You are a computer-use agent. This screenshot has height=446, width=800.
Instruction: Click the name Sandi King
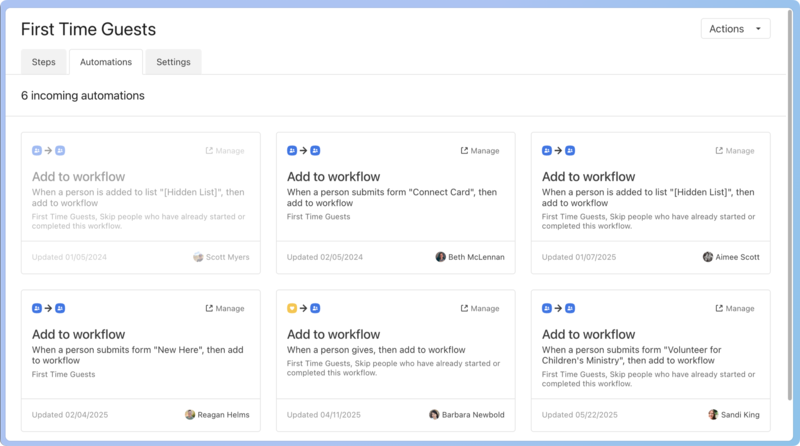740,415
